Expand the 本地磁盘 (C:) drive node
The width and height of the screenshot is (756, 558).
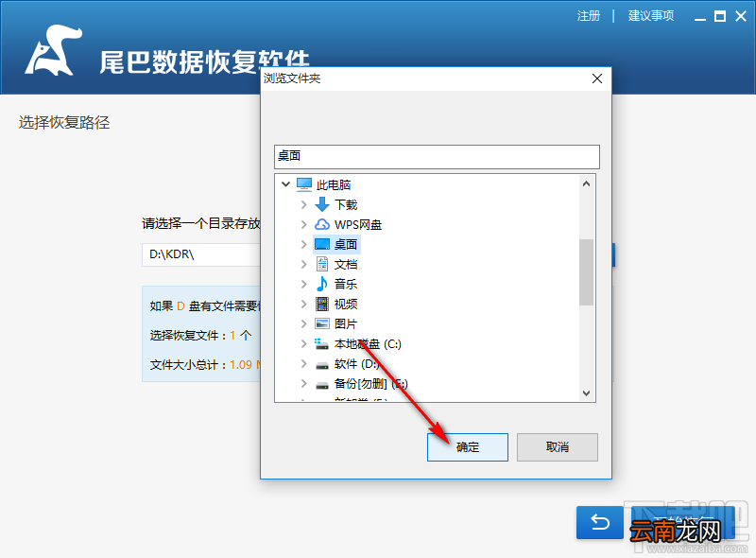(x=303, y=343)
